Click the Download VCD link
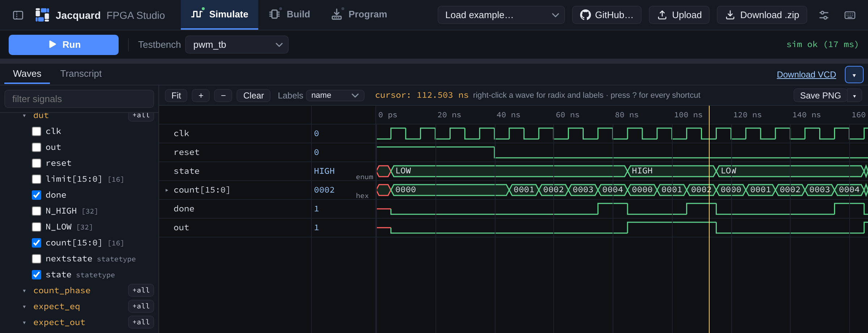This screenshot has width=868, height=333. click(x=806, y=75)
